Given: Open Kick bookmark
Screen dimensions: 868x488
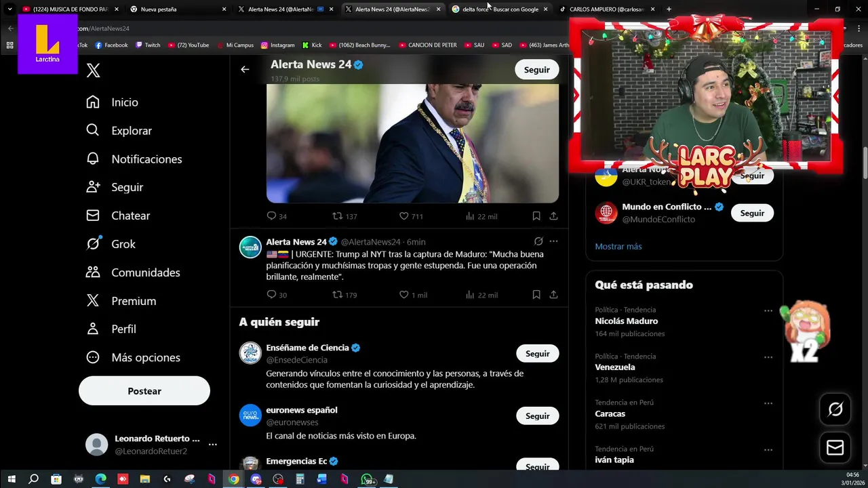Looking at the screenshot, I should (x=312, y=45).
